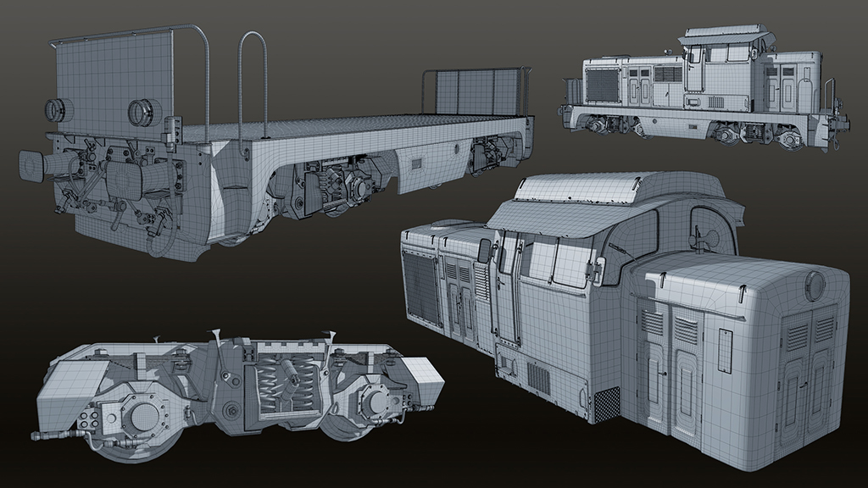Click the flatcar wireframe model with handrails
This screenshot has height=488, width=868.
coord(276,143)
